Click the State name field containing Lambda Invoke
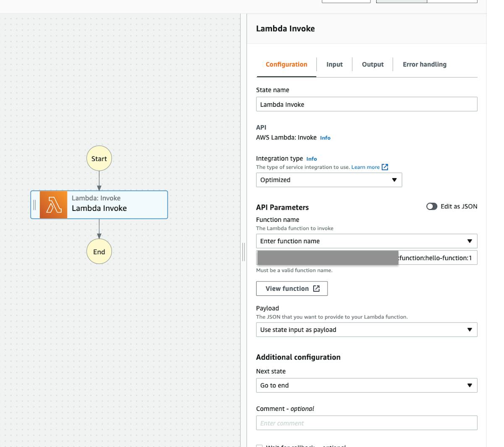504x447 pixels. pyautogui.click(x=366, y=104)
